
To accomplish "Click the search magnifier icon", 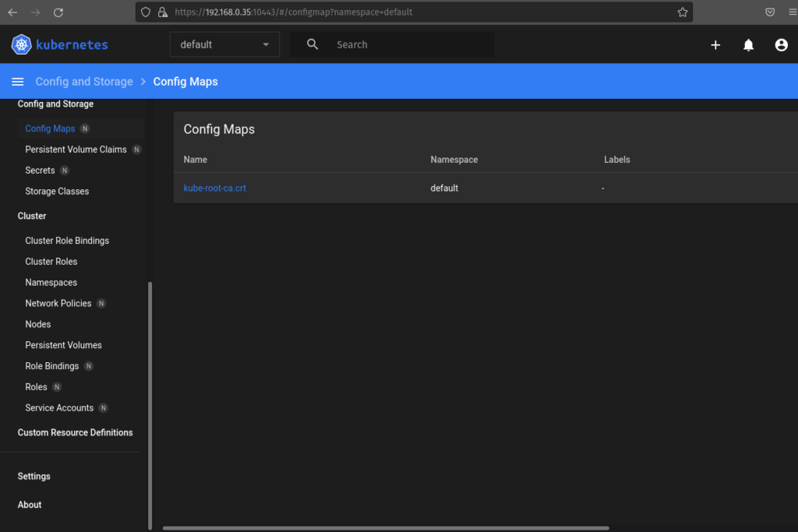I will (x=312, y=44).
